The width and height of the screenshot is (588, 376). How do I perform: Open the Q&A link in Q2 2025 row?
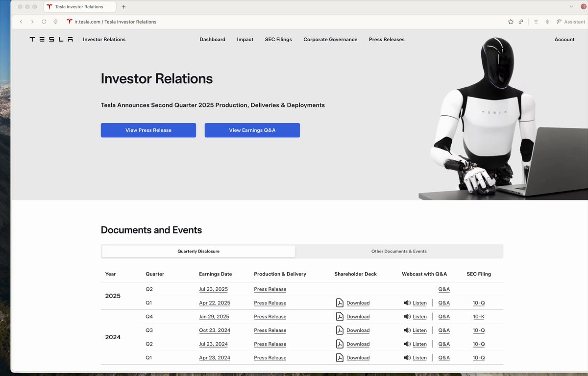click(x=444, y=289)
